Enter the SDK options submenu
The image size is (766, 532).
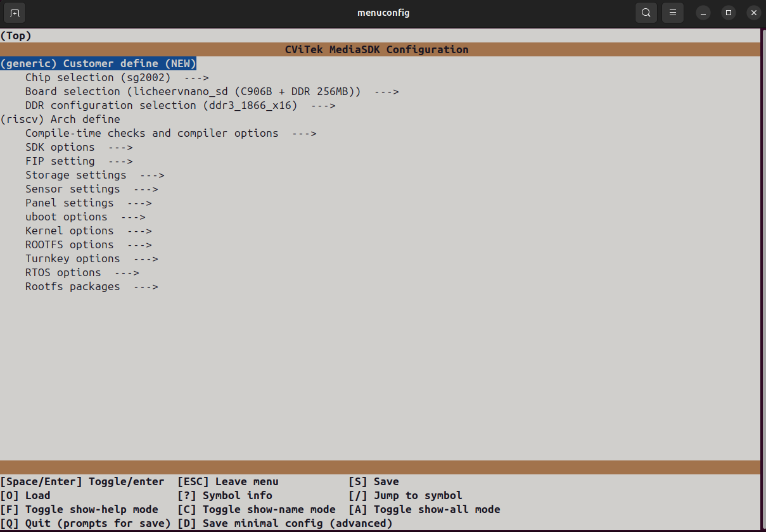tap(79, 147)
